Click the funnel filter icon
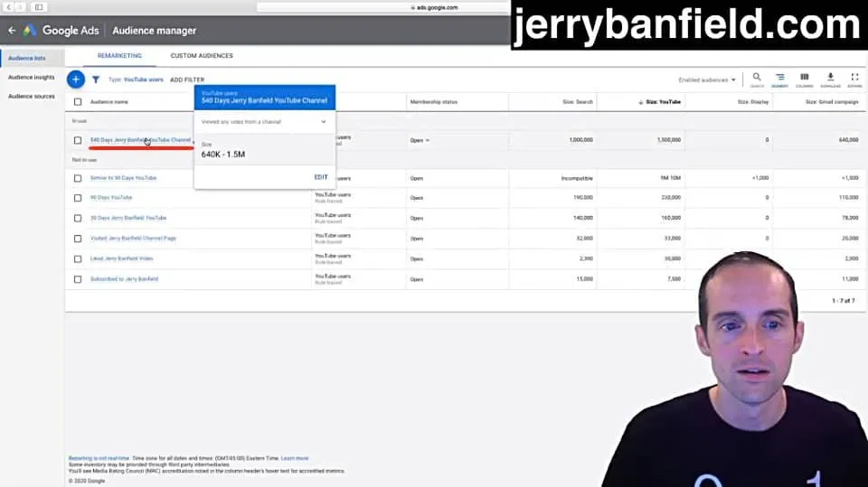The width and height of the screenshot is (868, 487). pyautogui.click(x=96, y=80)
